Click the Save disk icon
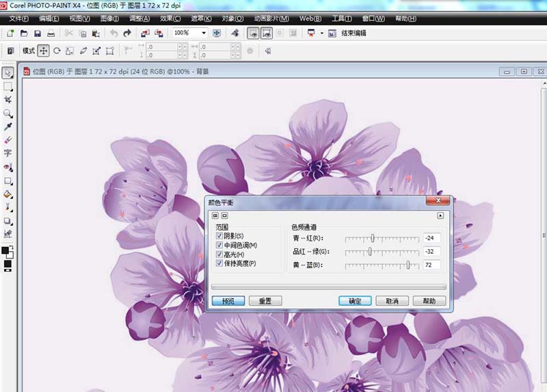 coord(38,33)
